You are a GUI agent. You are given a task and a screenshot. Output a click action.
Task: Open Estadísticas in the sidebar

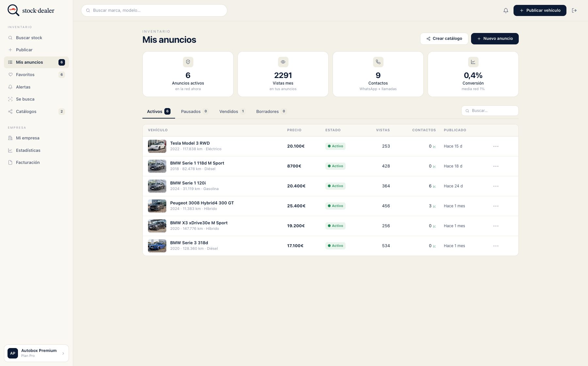click(36, 150)
